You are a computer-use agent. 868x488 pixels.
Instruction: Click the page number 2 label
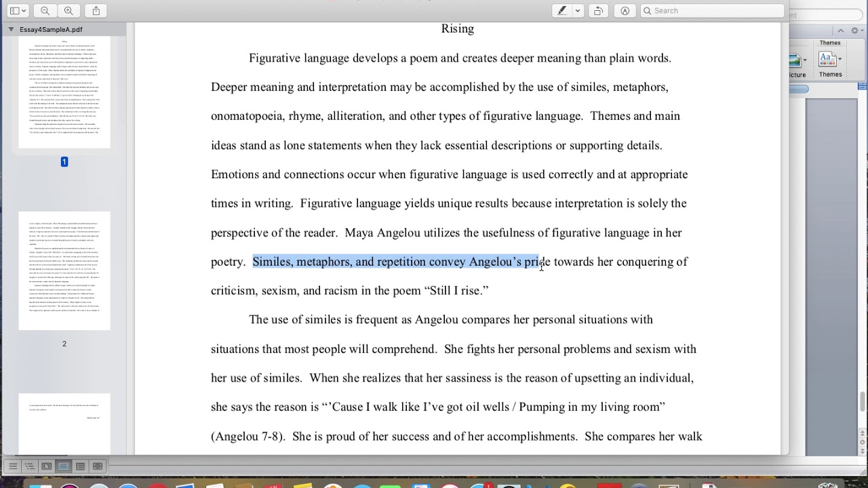pyautogui.click(x=64, y=344)
